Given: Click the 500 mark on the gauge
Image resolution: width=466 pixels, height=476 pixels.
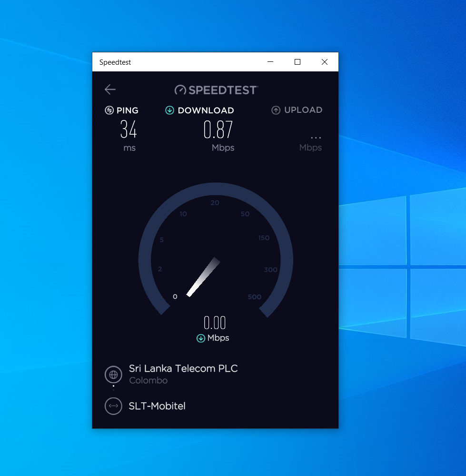Looking at the screenshot, I should (254, 297).
